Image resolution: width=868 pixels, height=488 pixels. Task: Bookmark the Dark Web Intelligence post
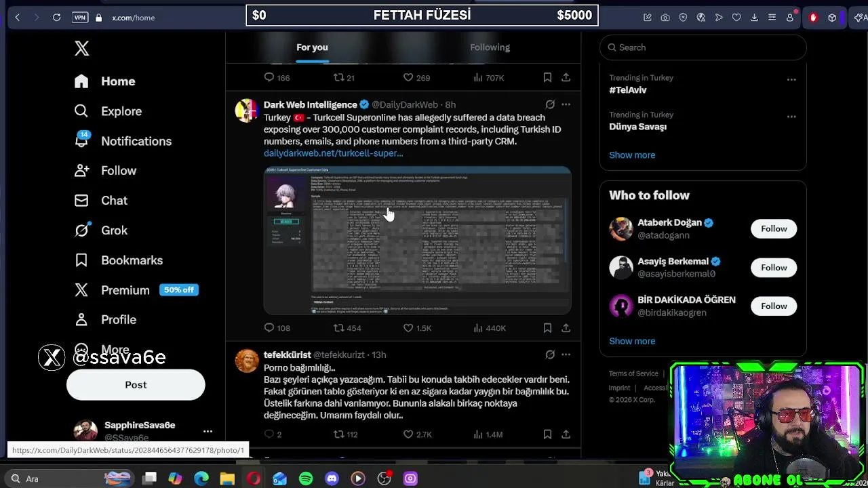point(547,328)
